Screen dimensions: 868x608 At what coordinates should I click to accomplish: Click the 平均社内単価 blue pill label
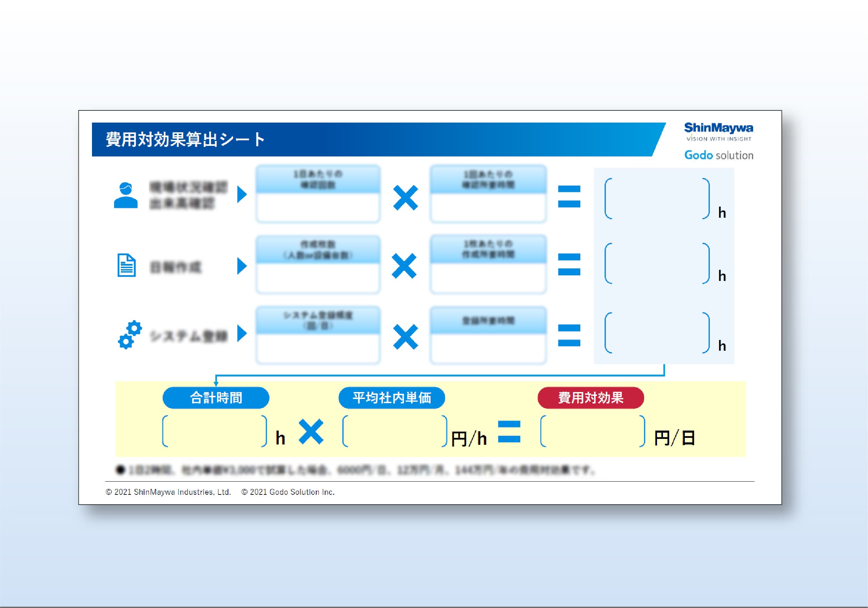pos(391,398)
